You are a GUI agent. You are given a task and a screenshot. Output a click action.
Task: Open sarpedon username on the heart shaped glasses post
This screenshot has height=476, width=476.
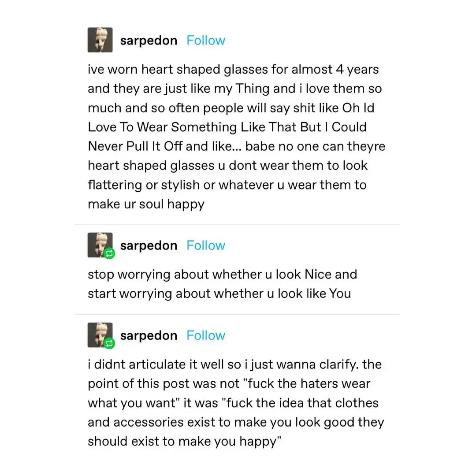click(149, 41)
